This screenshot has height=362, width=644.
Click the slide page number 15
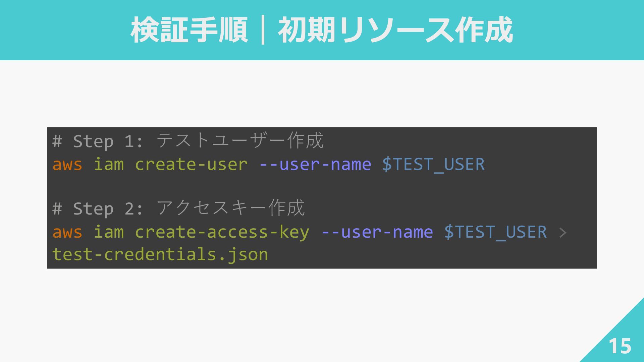pyautogui.click(x=620, y=346)
